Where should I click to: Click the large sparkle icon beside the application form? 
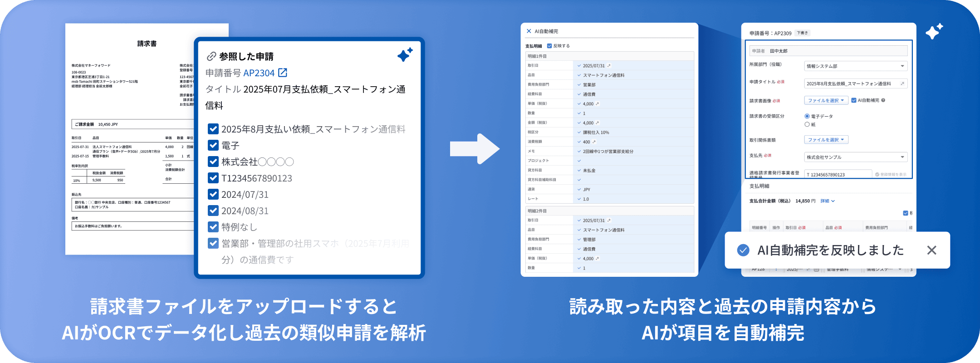click(x=934, y=31)
